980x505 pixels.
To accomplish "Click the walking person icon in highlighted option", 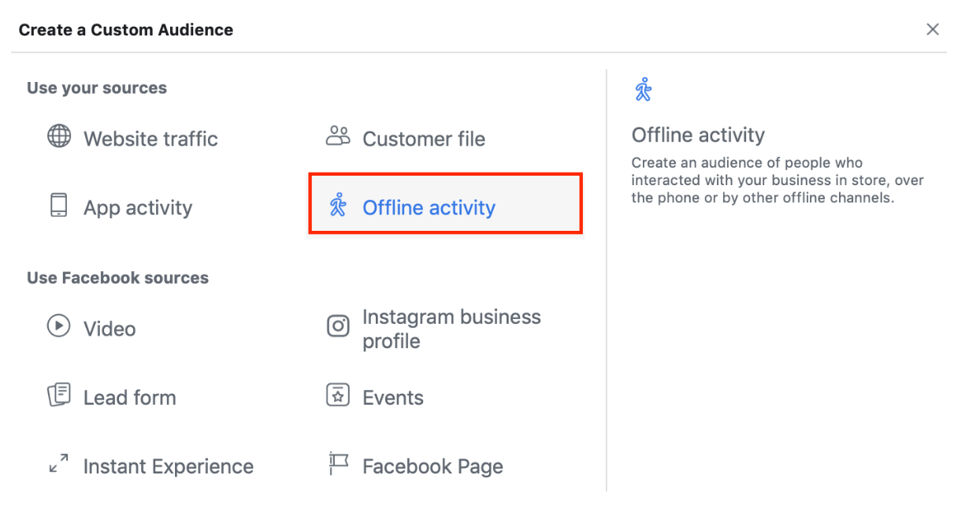I will tap(338, 206).
